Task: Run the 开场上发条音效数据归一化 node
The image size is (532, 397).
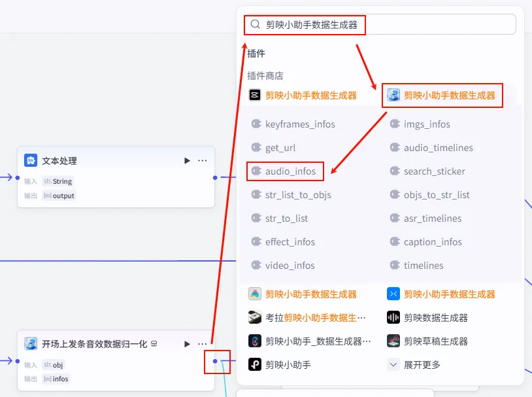Action: pos(187,344)
